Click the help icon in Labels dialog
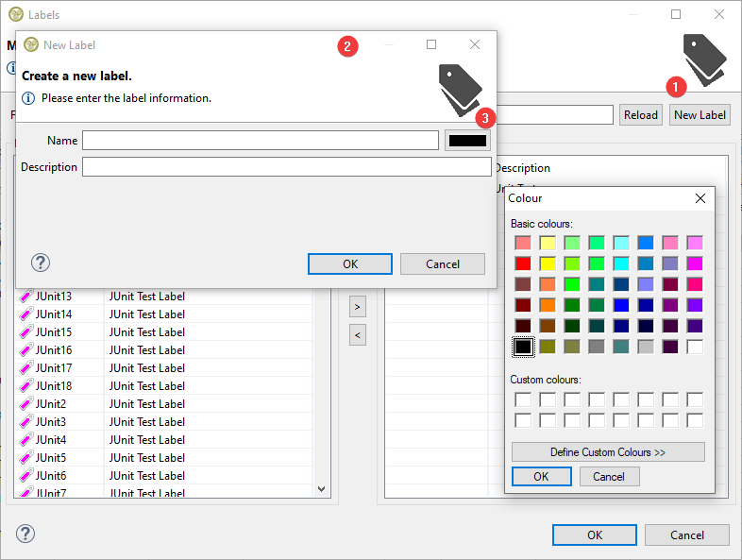 pos(25,535)
